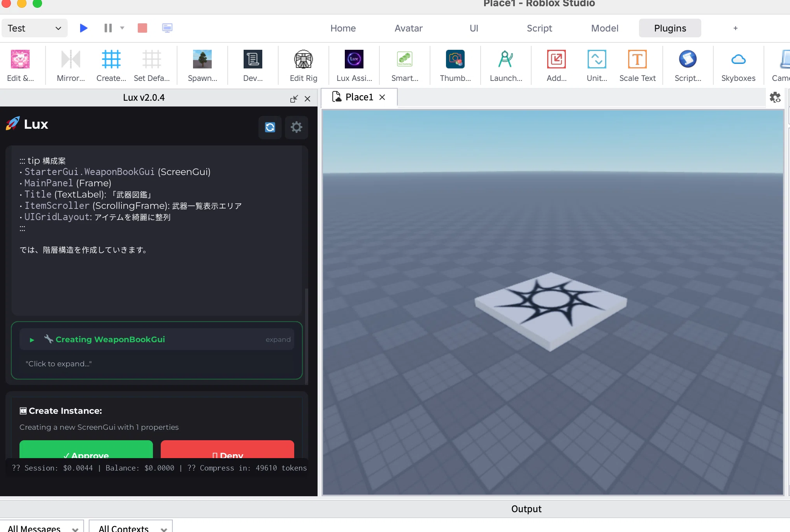Open the Test mode dropdown
The image size is (790, 532).
[35, 28]
